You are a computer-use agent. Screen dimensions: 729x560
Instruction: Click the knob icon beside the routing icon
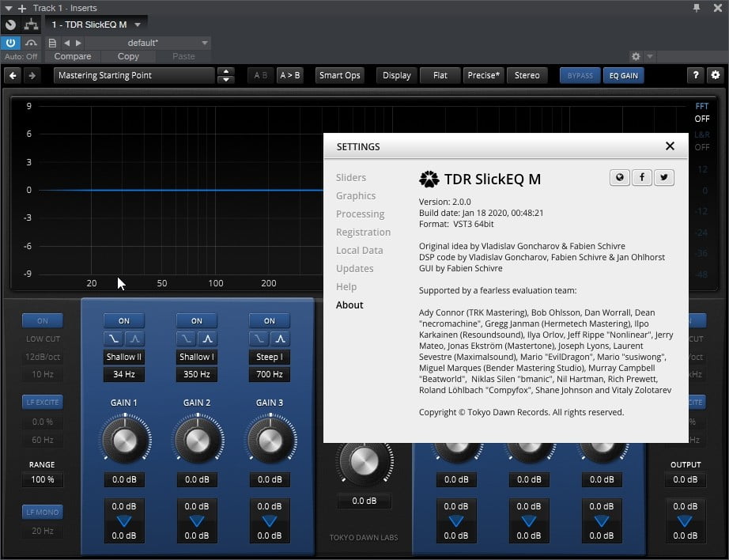[x=11, y=25]
